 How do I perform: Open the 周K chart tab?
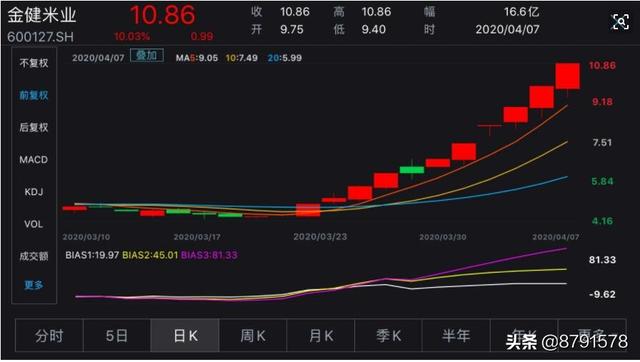253,335
